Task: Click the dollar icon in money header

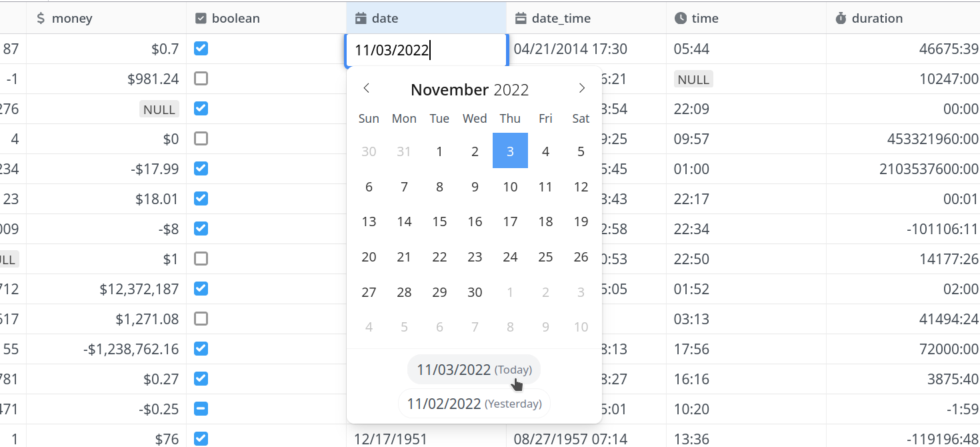Action: [41, 19]
